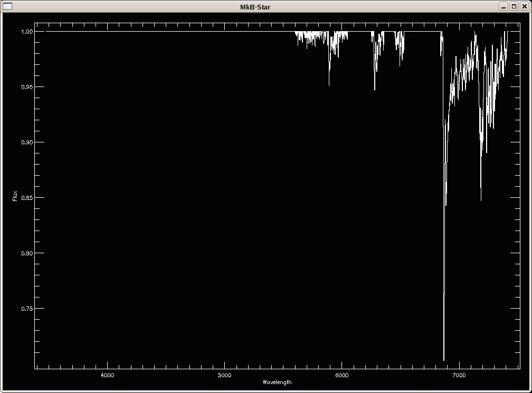Click the 0.85 flux tick label
Viewport: 532px width, 393px height.
tap(26, 198)
